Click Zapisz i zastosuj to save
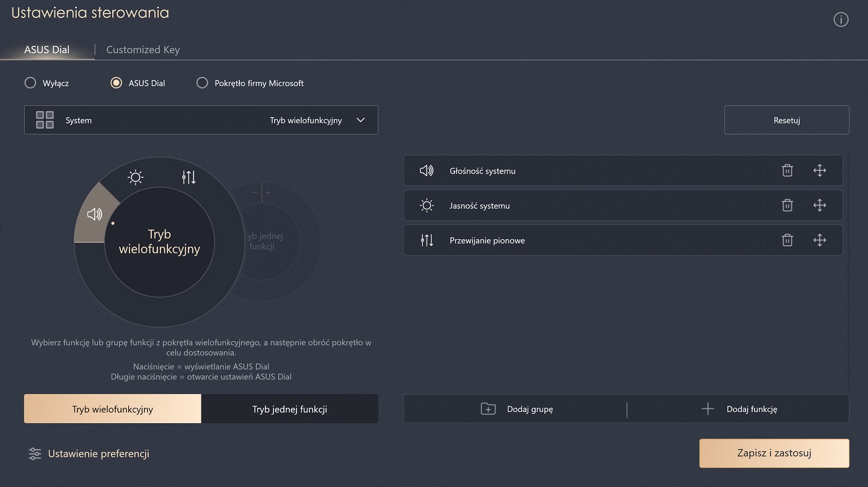 coord(774,453)
